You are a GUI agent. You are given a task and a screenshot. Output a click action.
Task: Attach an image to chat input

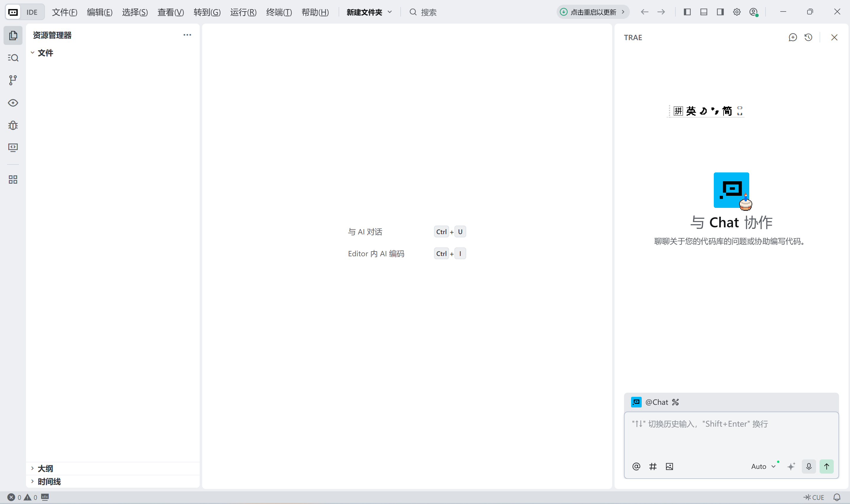click(669, 466)
